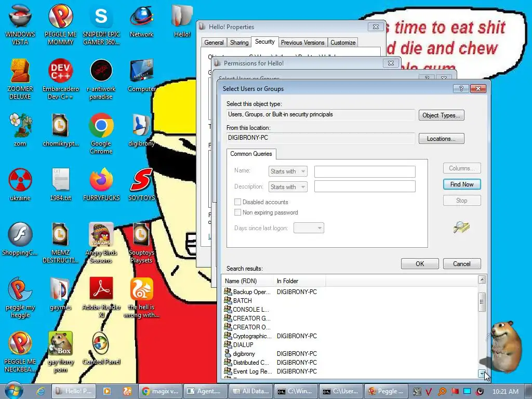
Task: Toggle the Disabled accounts checkbox
Action: pyautogui.click(x=237, y=202)
